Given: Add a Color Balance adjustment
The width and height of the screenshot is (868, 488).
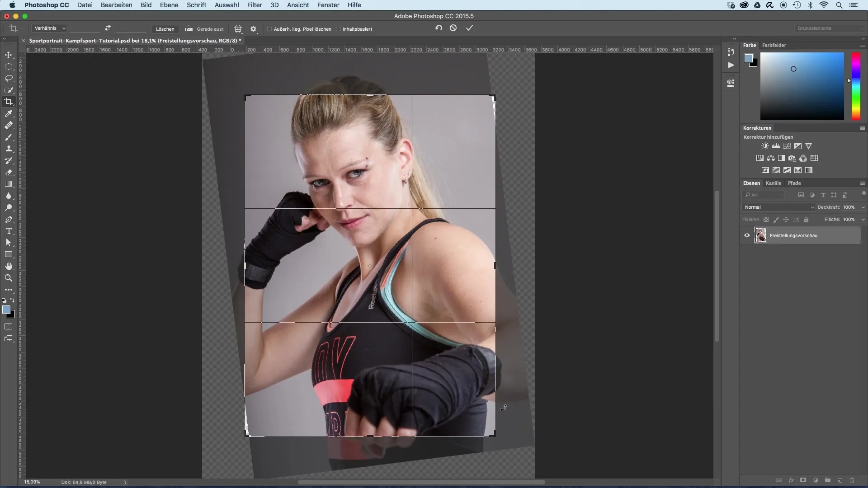Looking at the screenshot, I should (771, 158).
